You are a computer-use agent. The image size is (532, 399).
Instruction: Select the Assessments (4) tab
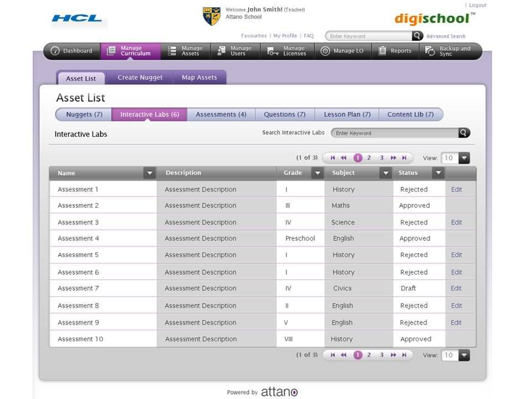coord(221,115)
